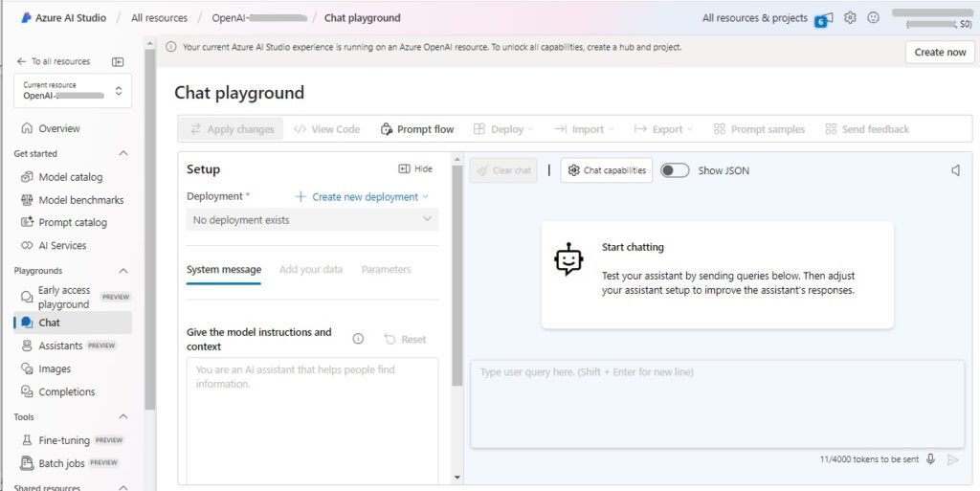Click the Overview home icon
Screen dimensions: 980x491
pos(27,128)
